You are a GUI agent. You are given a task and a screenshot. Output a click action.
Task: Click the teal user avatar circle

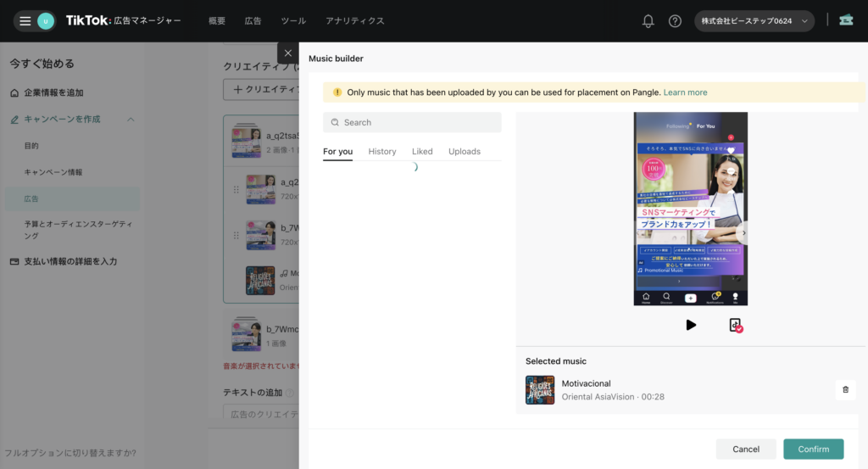46,21
